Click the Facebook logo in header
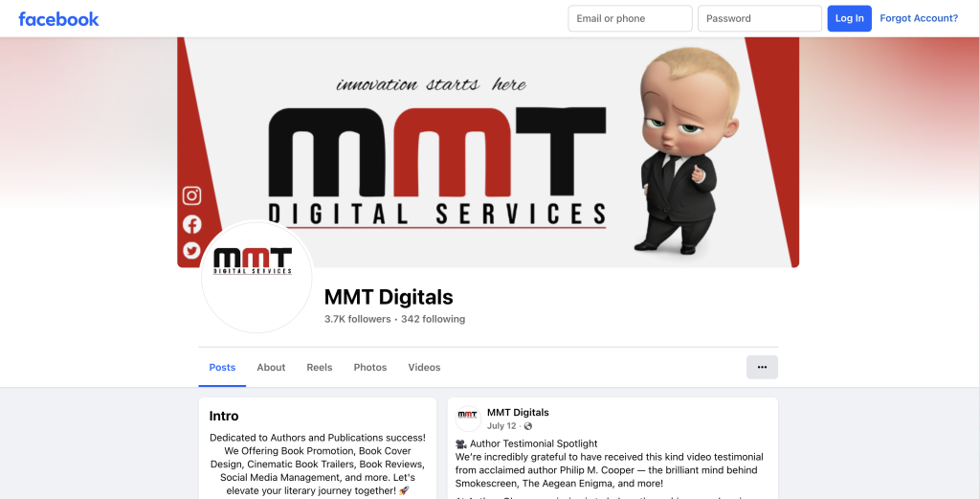The image size is (980, 499). click(58, 19)
